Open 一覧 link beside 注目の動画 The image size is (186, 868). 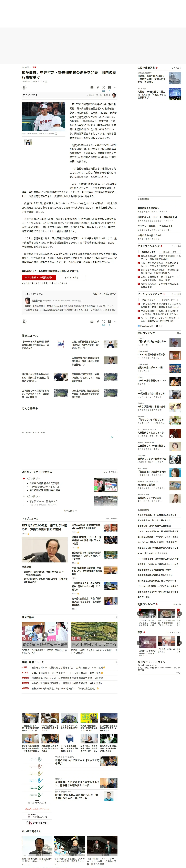point(115,617)
